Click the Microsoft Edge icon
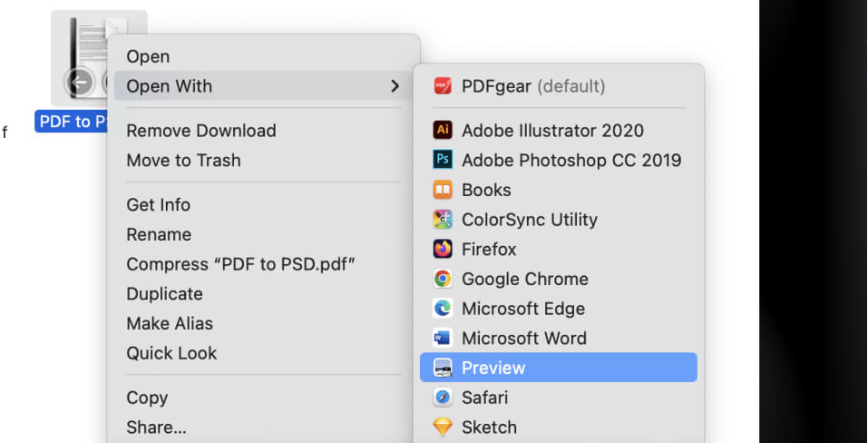The width and height of the screenshot is (868, 443). (x=443, y=309)
